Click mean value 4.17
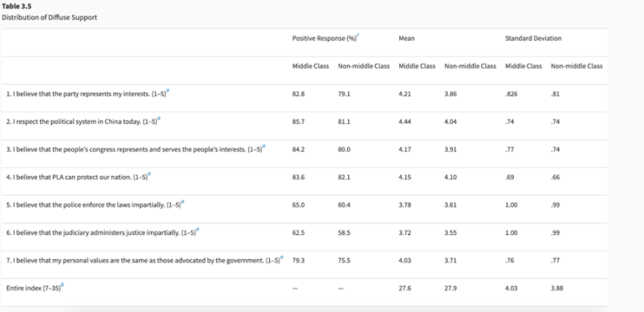Screen dimensions: 644x312 tap(404, 149)
